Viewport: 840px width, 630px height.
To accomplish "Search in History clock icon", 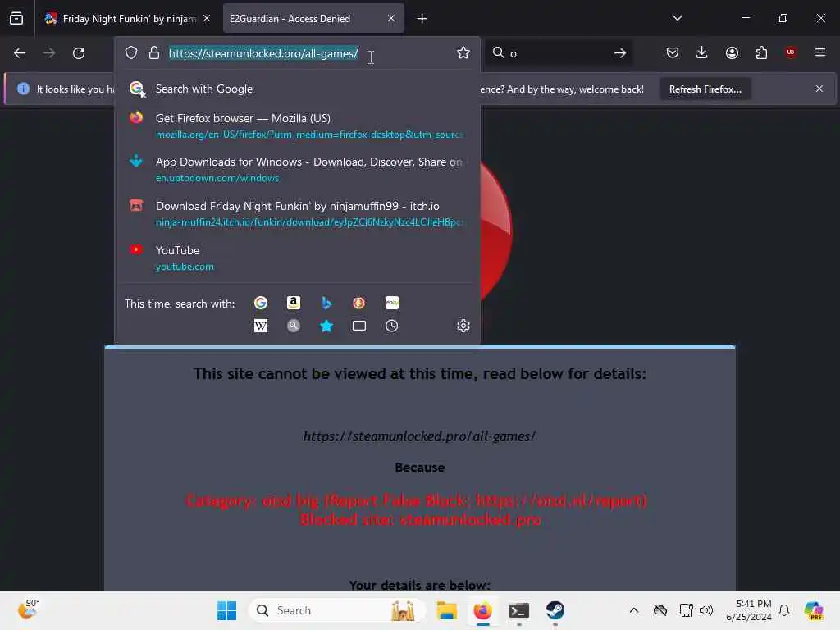I will click(391, 326).
